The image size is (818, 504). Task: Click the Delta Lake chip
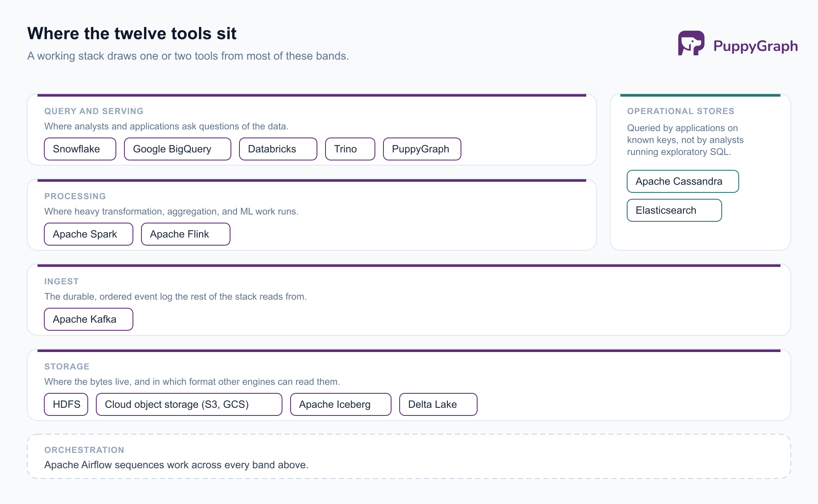pos(438,404)
